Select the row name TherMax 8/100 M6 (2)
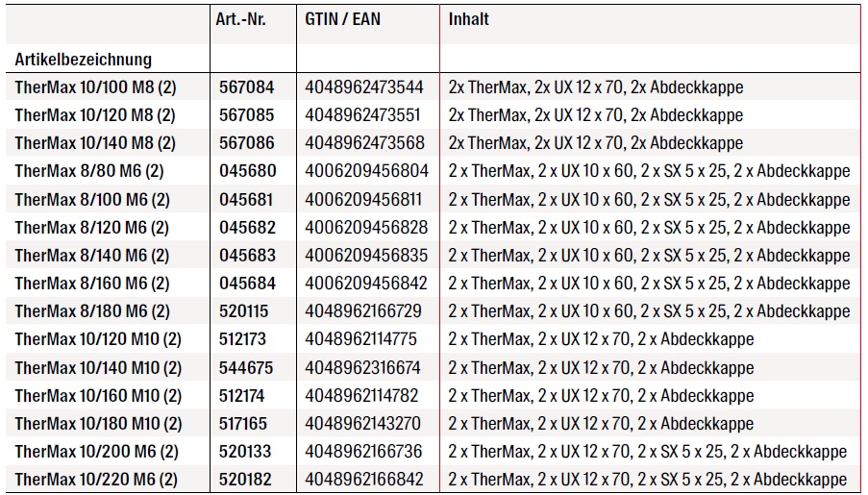This screenshot has width=868, height=495. point(92,199)
